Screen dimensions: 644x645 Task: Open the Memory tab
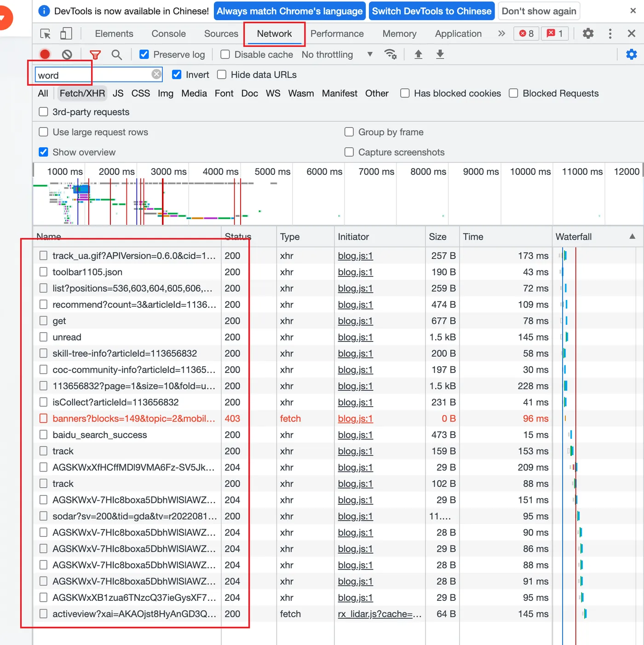[x=400, y=34]
